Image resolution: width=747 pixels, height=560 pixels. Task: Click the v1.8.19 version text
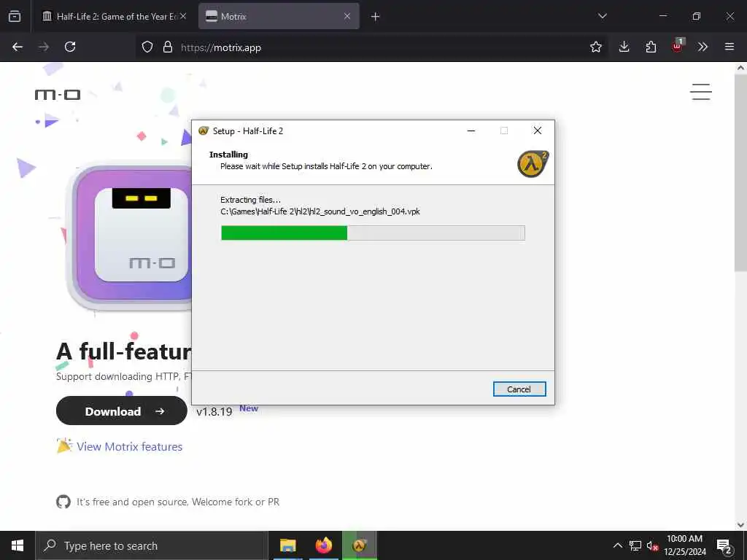pyautogui.click(x=214, y=411)
